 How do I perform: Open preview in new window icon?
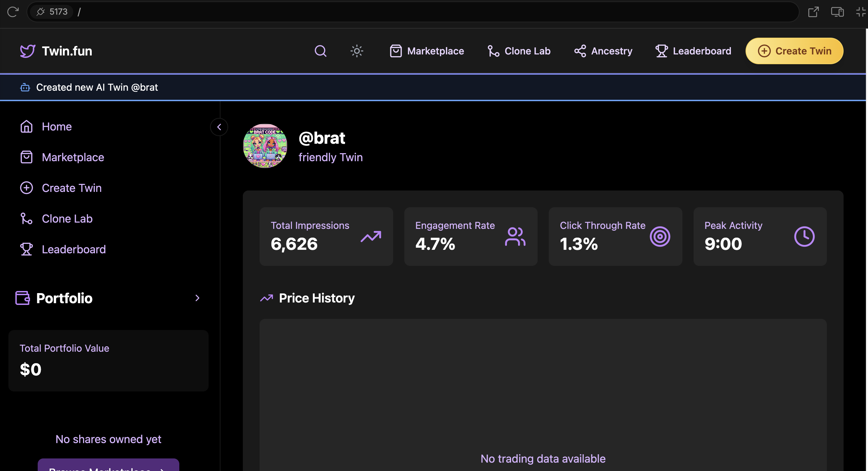[813, 12]
